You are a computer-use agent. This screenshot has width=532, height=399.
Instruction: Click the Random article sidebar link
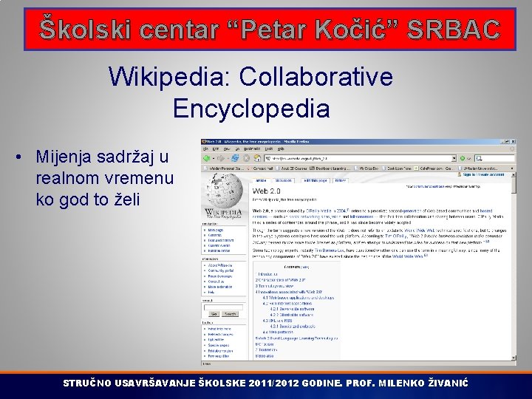[219, 250]
